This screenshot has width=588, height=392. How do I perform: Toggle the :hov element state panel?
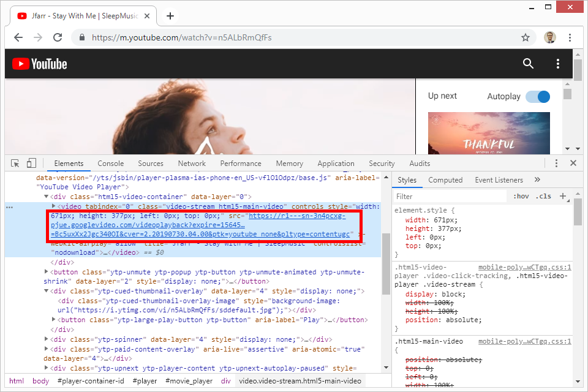[x=521, y=197]
